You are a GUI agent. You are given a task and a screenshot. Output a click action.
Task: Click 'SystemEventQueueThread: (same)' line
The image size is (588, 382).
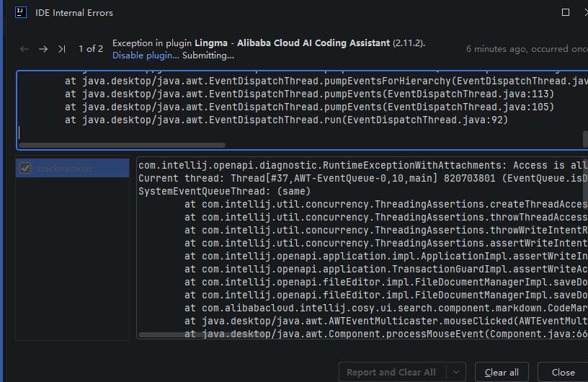[225, 192]
